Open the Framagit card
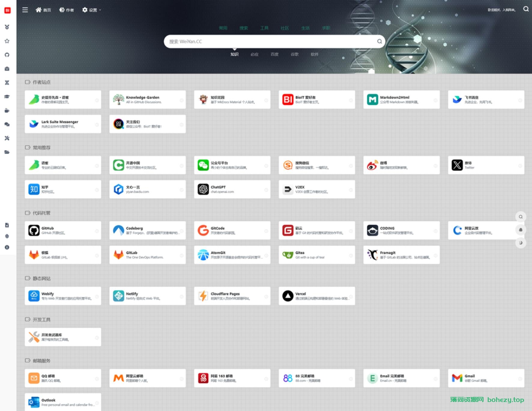The height and width of the screenshot is (411, 532). [401, 255]
